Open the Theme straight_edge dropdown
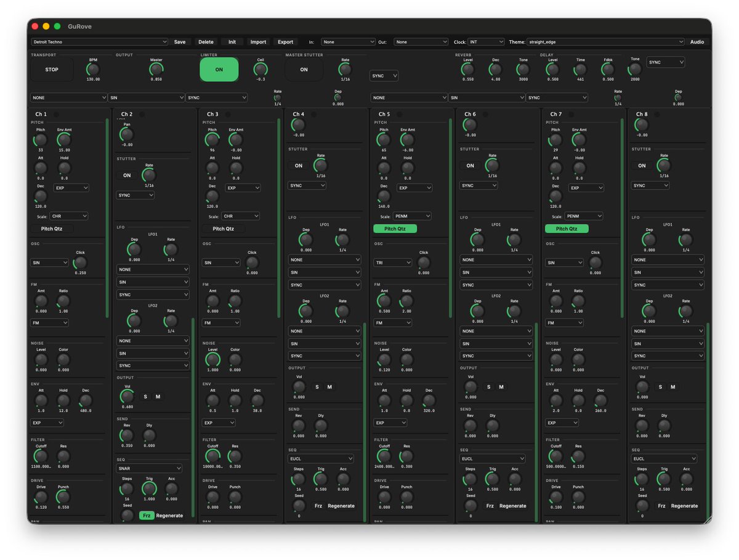739x560 pixels. point(605,42)
